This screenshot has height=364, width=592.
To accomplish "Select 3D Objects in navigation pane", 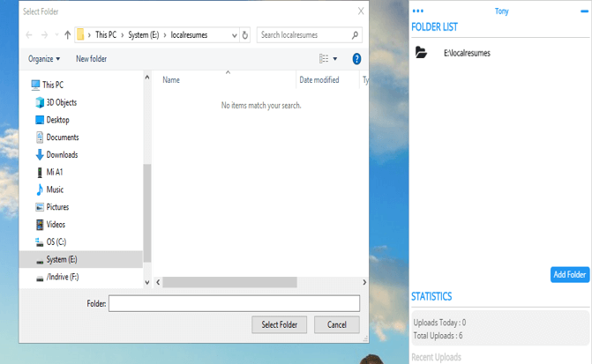I will coord(61,102).
